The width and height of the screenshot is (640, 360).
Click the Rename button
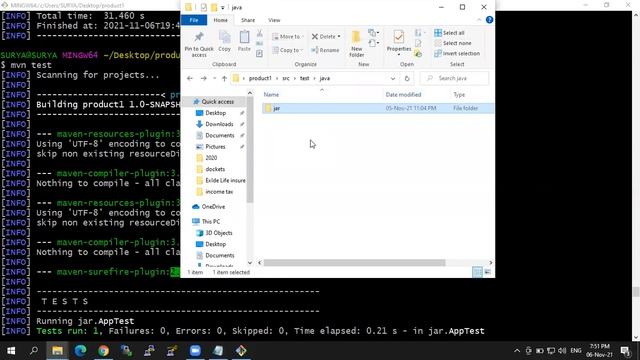tap(325, 50)
